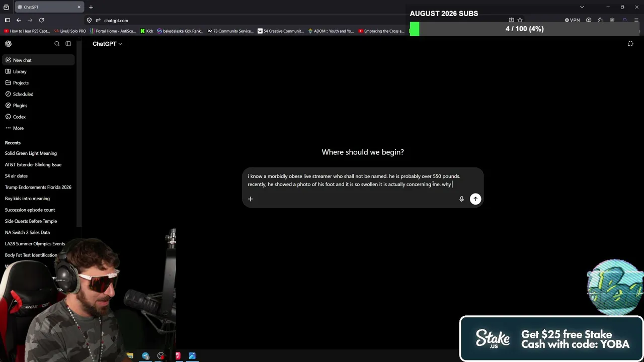
Task: Toggle the browser VPN button
Action: pos(572,21)
